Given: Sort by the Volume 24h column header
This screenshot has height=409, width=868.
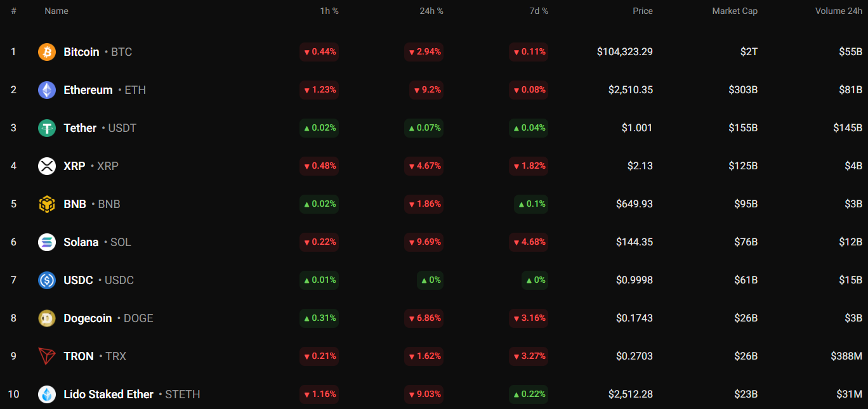Looking at the screenshot, I should pos(838,11).
